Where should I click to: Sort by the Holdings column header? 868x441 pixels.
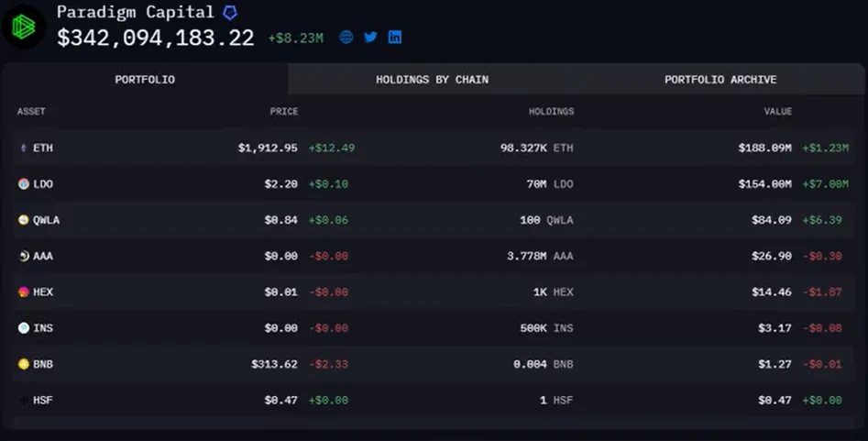point(551,112)
